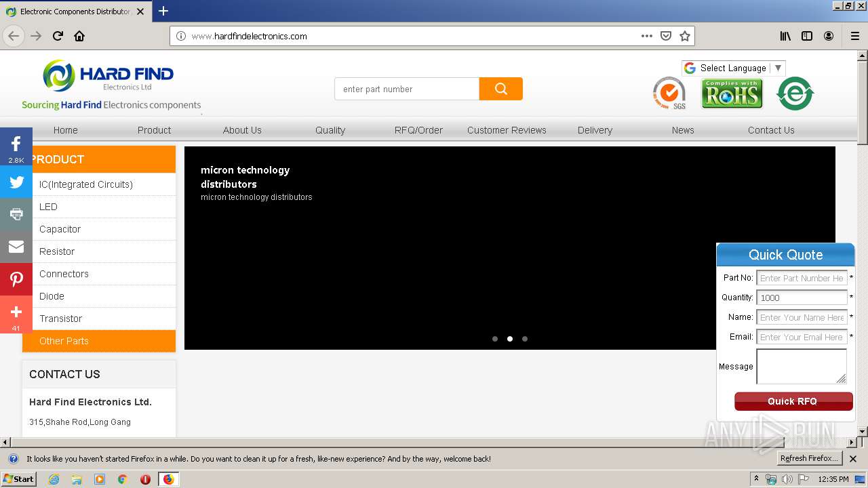Open the RFQ/Order page
Viewport: 868px width, 488px height.
tap(418, 130)
